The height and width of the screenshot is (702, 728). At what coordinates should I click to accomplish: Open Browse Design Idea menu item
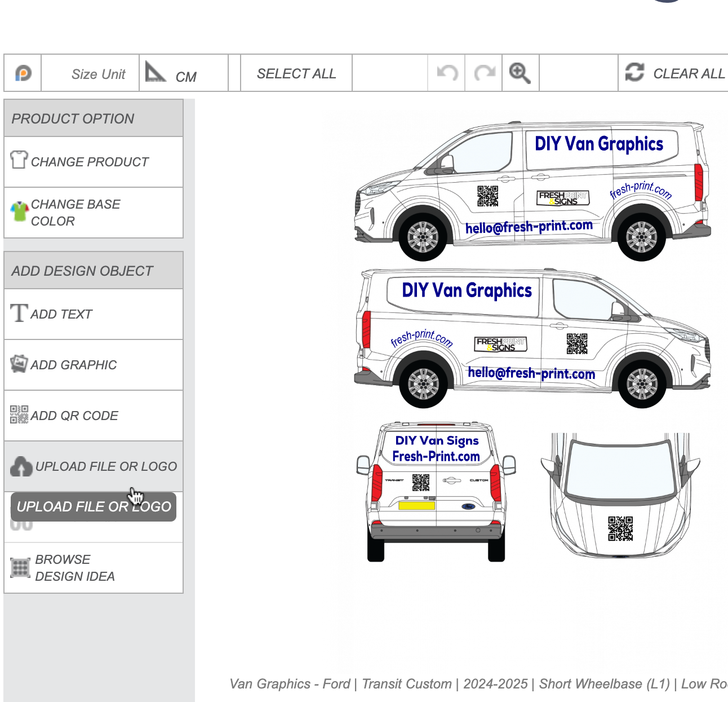pos(75,568)
